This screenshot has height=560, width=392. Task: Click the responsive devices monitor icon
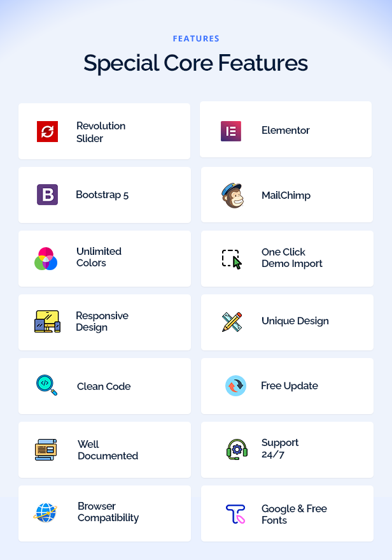click(x=48, y=322)
